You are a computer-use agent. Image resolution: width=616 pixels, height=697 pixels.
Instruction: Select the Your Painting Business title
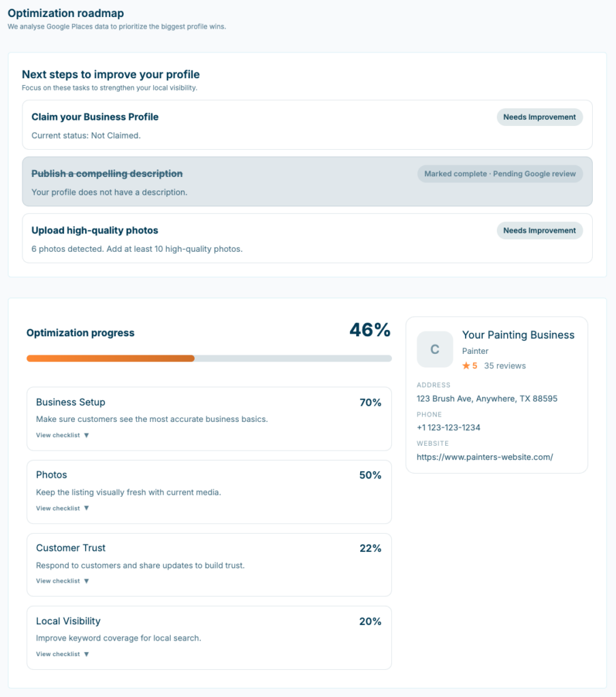pyautogui.click(x=518, y=335)
